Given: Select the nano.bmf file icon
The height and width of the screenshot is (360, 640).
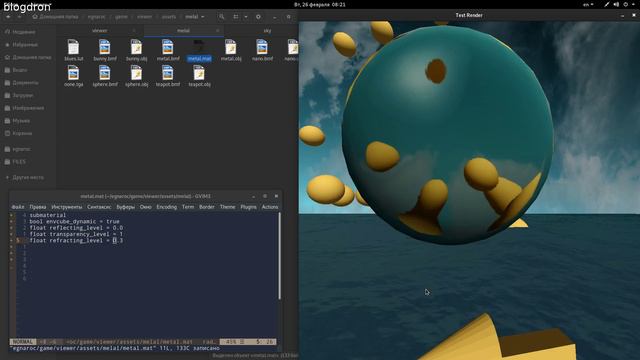Looking at the screenshot, I should coord(262,47).
